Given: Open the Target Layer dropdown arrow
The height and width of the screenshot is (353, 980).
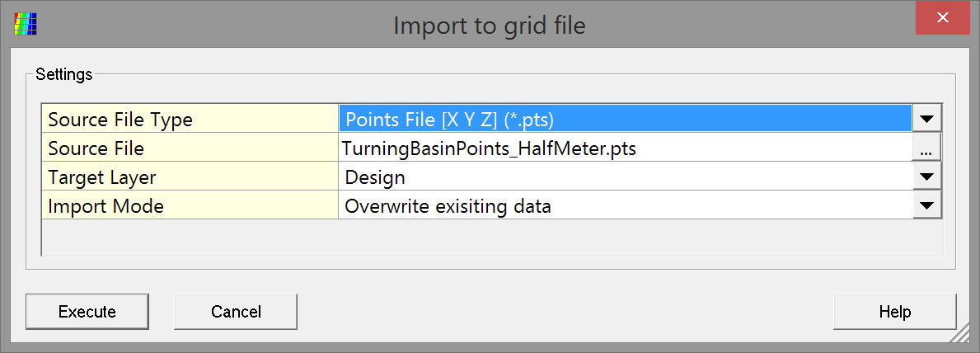Looking at the screenshot, I should (927, 177).
